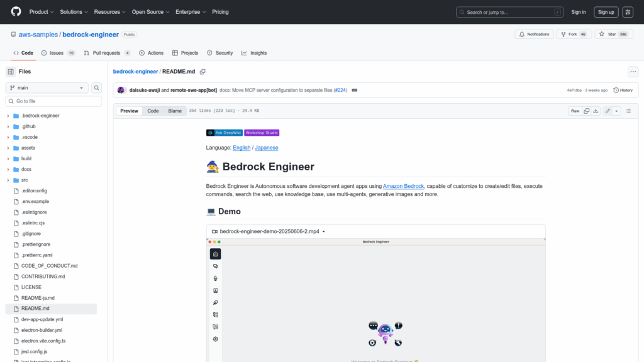This screenshot has height=362, width=644.
Task: Select the Preview view toggle
Action: click(129, 111)
